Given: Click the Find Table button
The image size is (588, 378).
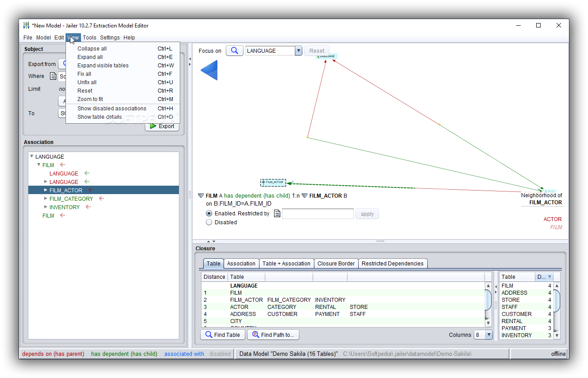Looking at the screenshot, I should click(222, 335).
